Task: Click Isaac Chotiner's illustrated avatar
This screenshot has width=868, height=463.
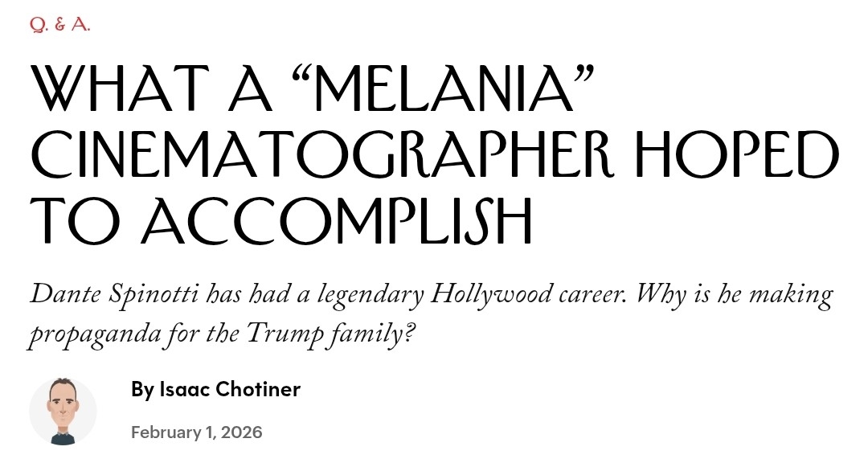Action: point(63,411)
